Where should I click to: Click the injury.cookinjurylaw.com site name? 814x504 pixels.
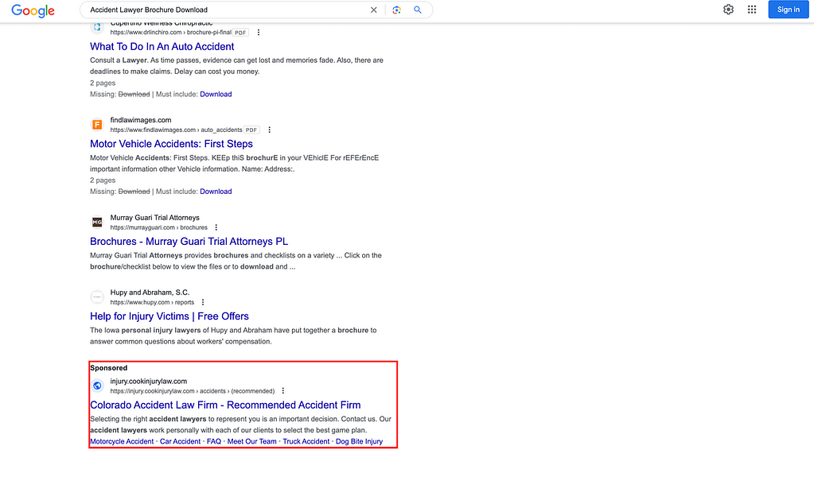click(149, 381)
